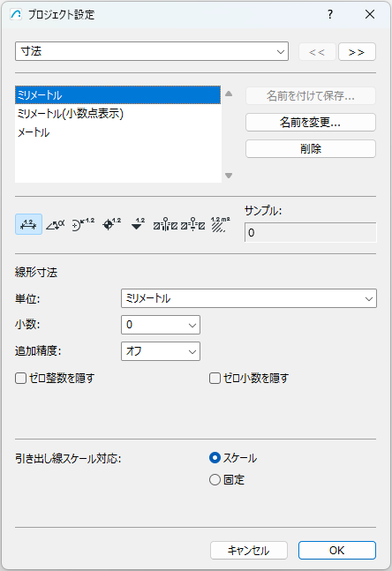Select メートル list item
The height and width of the screenshot is (571, 392).
[118, 132]
